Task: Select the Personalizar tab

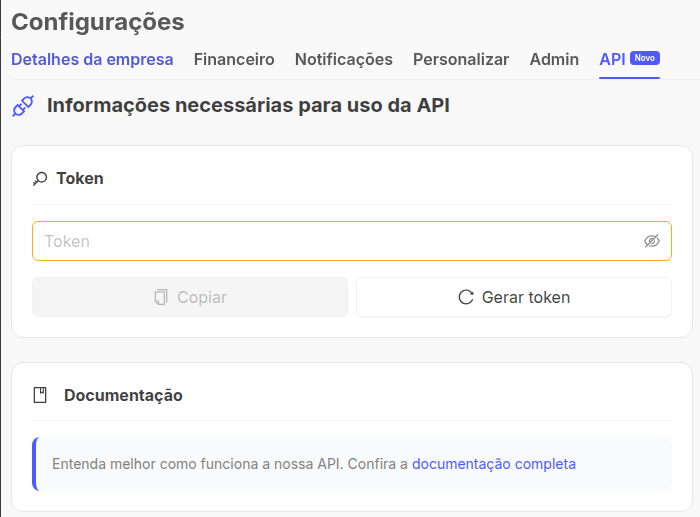Action: [x=461, y=59]
